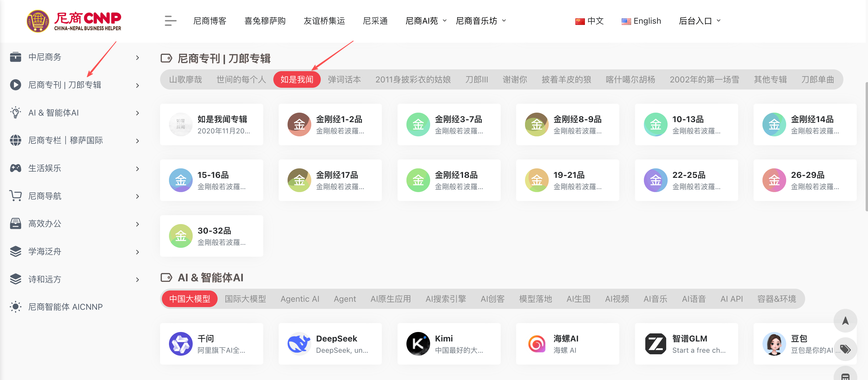
Task: Click the 如是我闻专辑 card thumbnail
Action: pyautogui.click(x=181, y=124)
